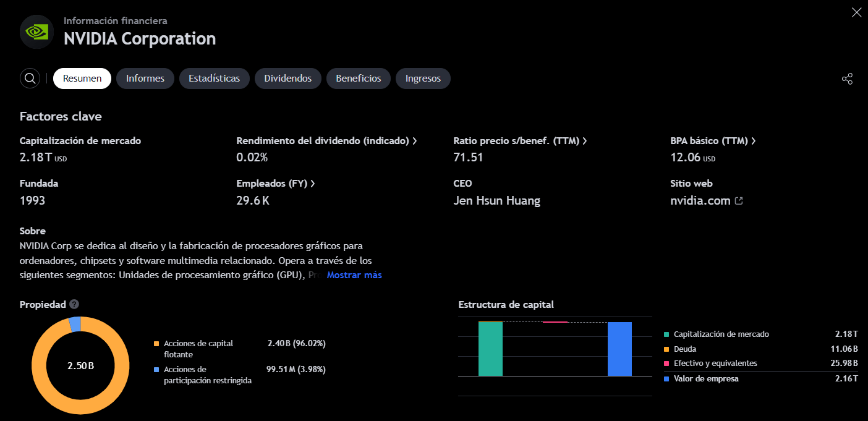Click external link icon next to nvidia.com
Viewport: 868px width, 421px height.
pyautogui.click(x=738, y=201)
